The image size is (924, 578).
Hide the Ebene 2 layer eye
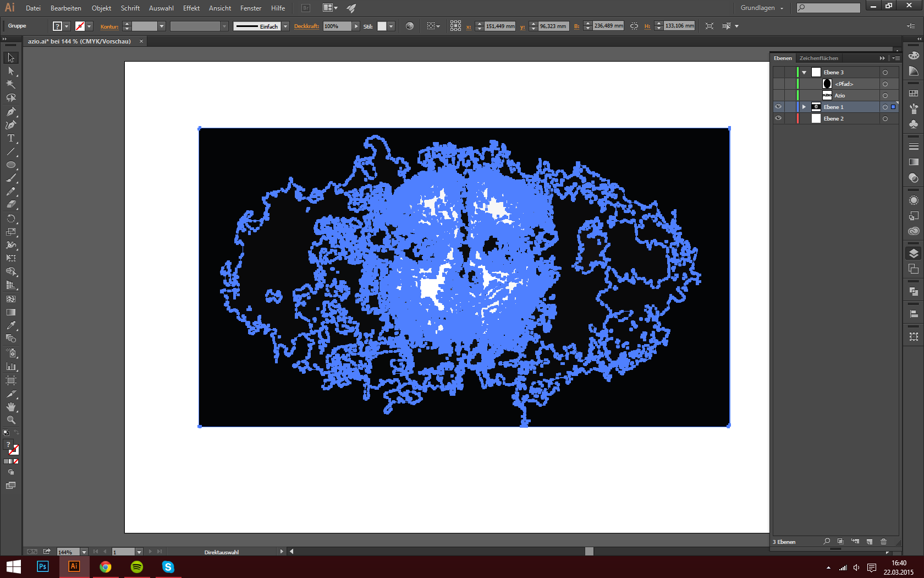[778, 118]
